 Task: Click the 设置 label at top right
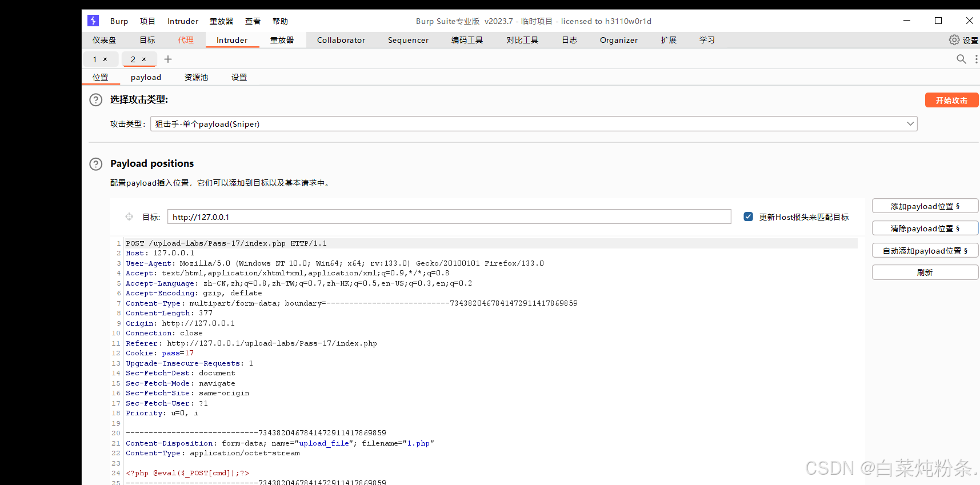coord(970,41)
